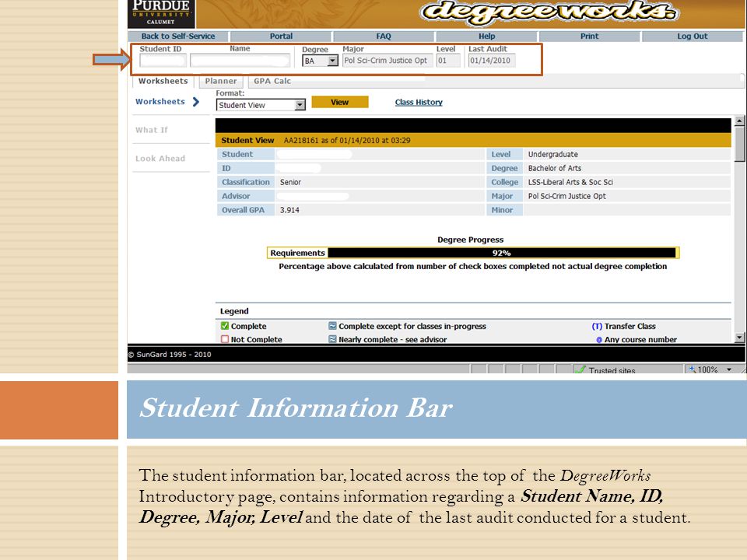Click the Complete green checkbox legend icon

(x=225, y=326)
